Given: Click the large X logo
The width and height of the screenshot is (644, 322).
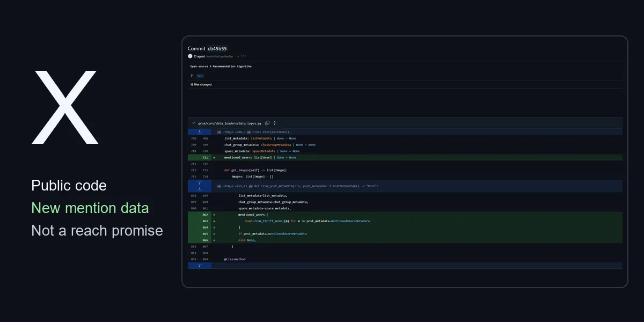Looking at the screenshot, I should point(65,107).
